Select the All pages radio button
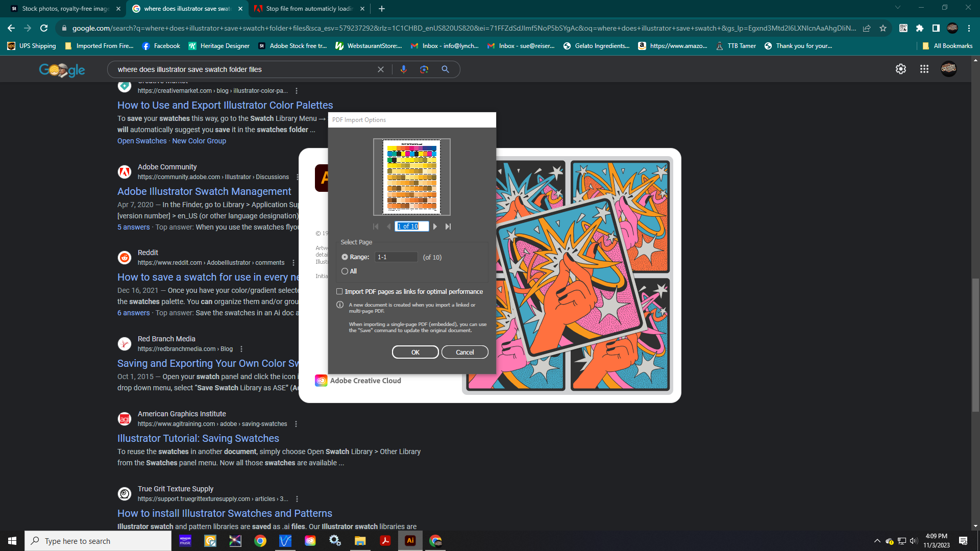The image size is (980, 551). tap(345, 271)
